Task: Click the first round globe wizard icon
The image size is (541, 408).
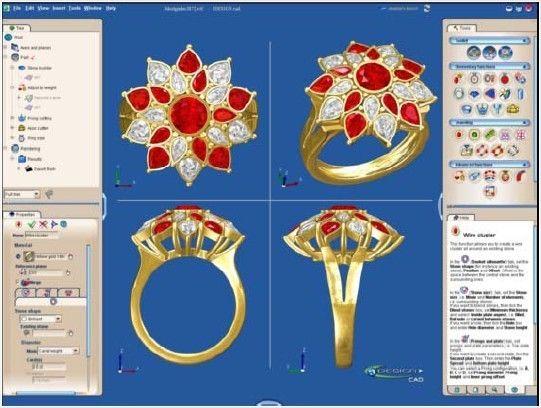Action: point(474,52)
